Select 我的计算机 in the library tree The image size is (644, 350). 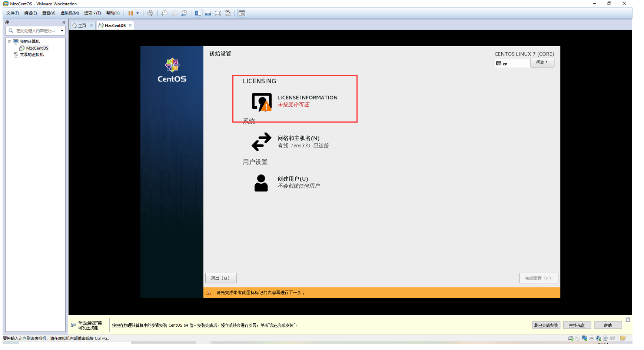click(x=30, y=41)
